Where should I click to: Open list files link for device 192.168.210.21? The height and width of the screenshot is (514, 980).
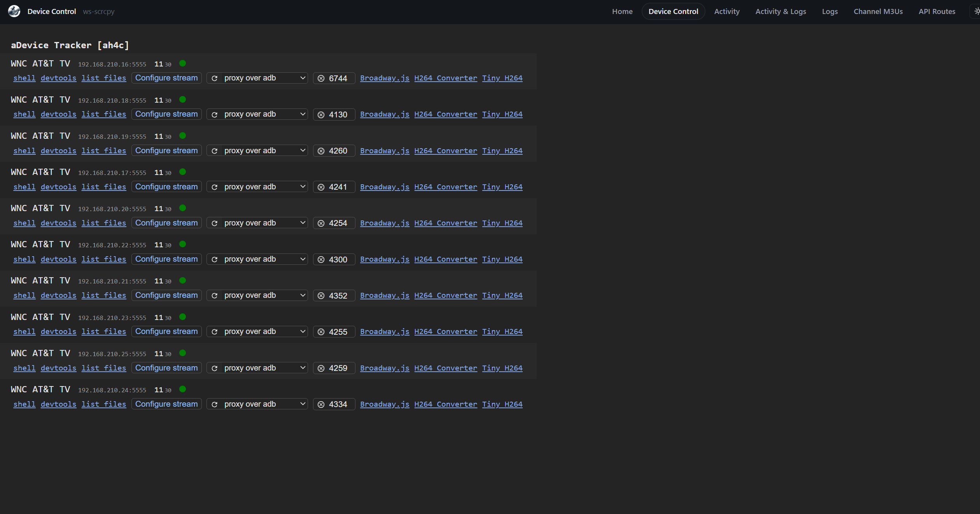pyautogui.click(x=104, y=295)
